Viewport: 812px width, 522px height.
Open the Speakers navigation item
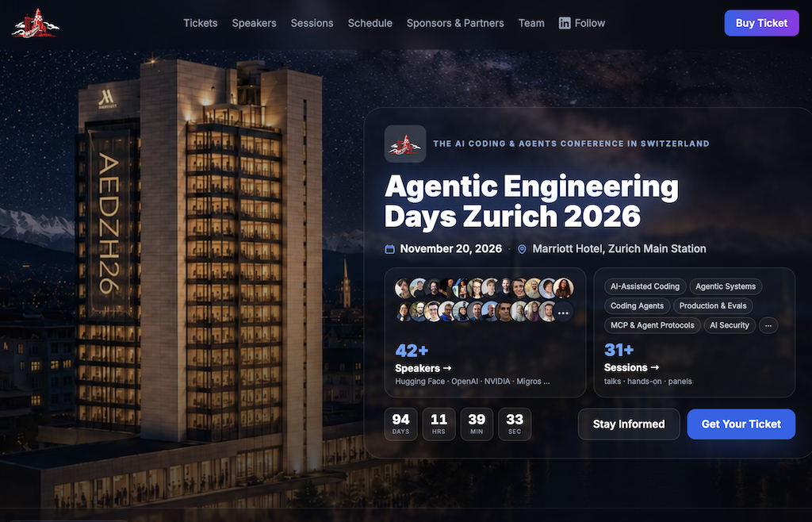point(255,23)
